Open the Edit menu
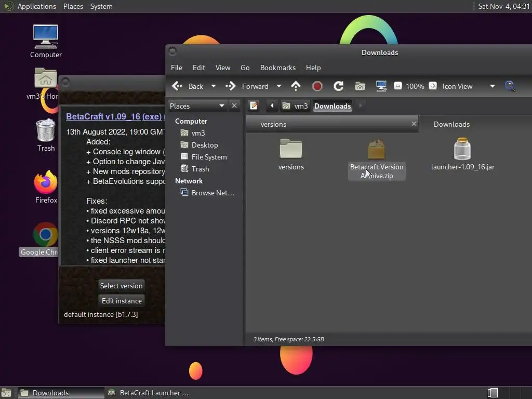 pyautogui.click(x=199, y=68)
